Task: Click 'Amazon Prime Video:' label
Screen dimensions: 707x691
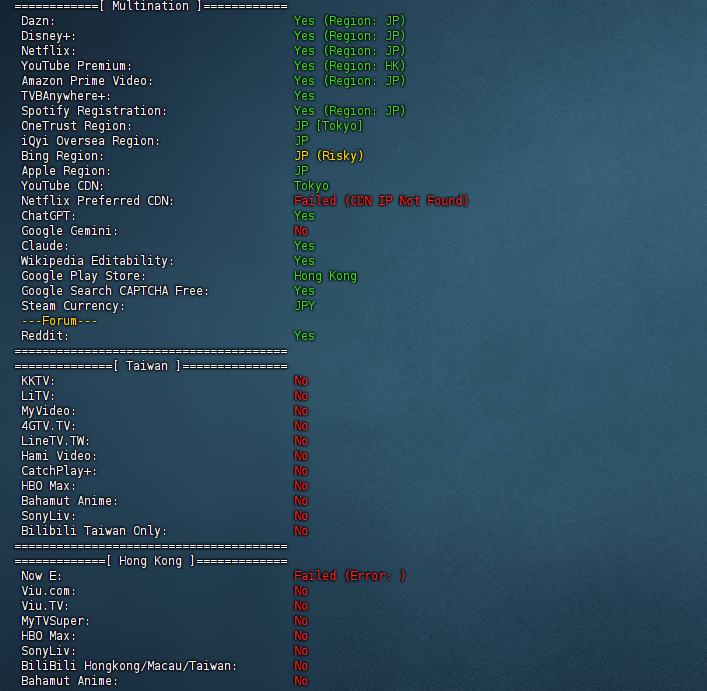Action: point(87,81)
